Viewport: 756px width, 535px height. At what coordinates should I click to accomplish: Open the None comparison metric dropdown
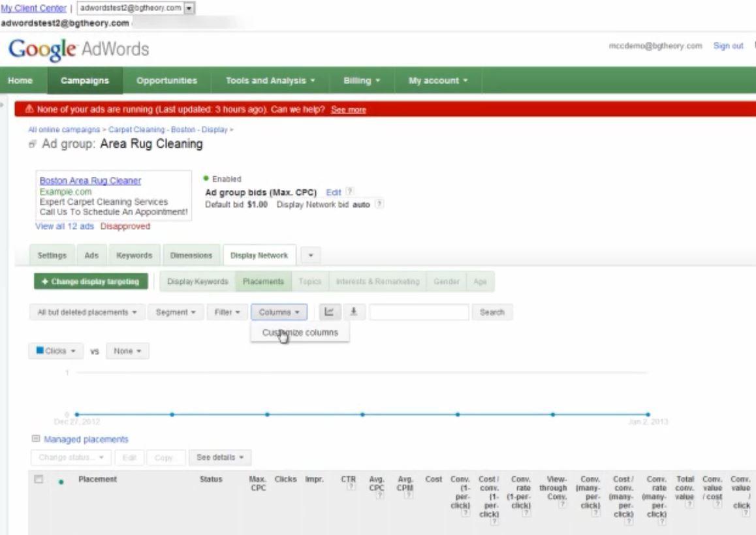[127, 351]
